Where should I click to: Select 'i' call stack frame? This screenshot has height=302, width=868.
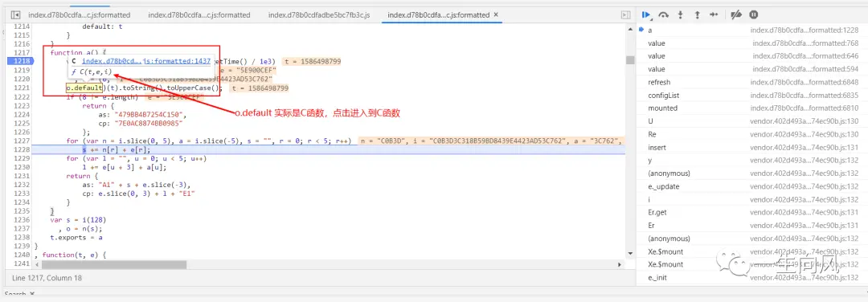tap(751, 200)
